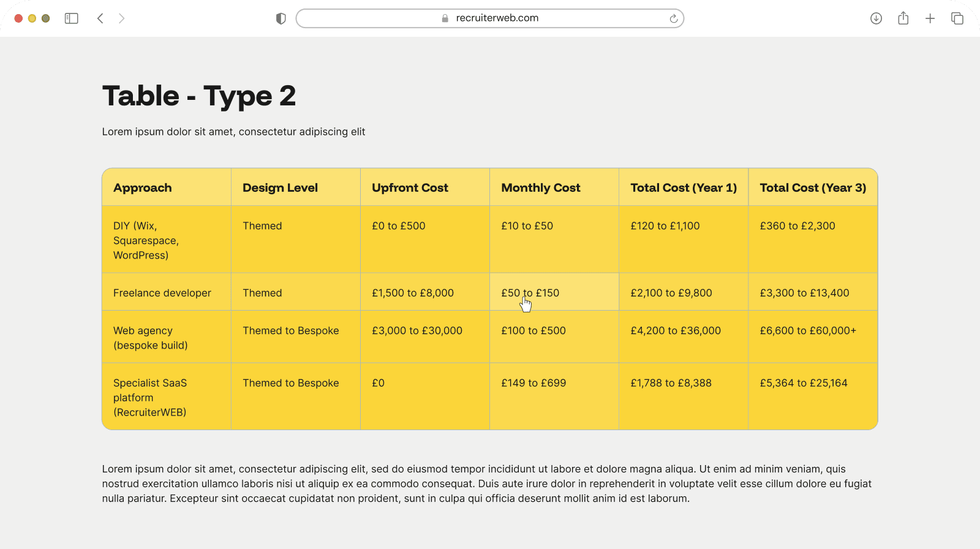Click the '£1,500 to £8,000' cell
The image size is (980, 549).
tap(425, 292)
